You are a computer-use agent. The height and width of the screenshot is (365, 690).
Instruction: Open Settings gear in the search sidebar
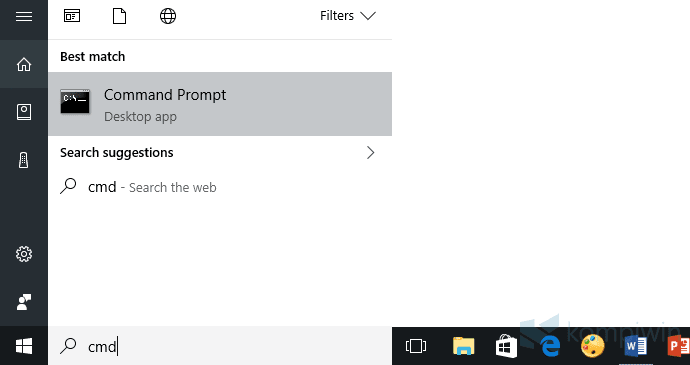24,254
